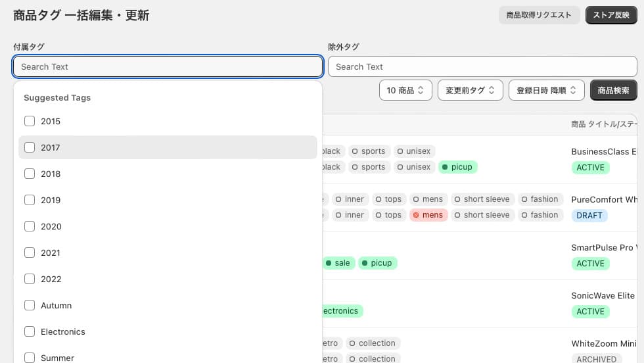Click the green sale tag

[x=338, y=263]
